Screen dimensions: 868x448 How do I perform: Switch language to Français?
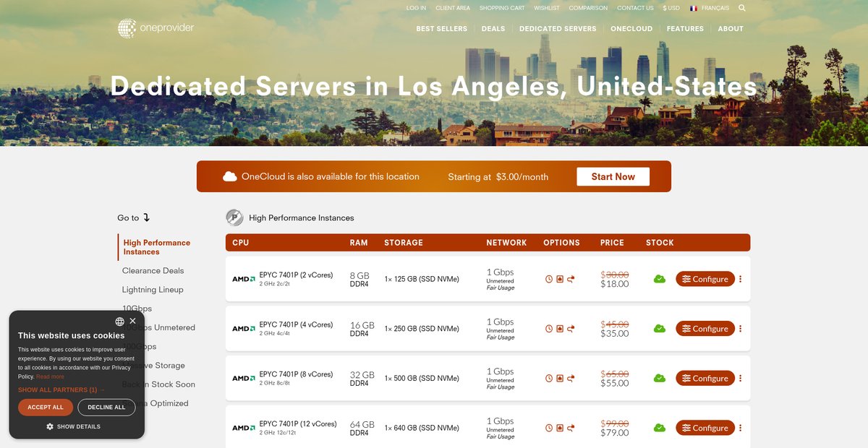tap(710, 8)
